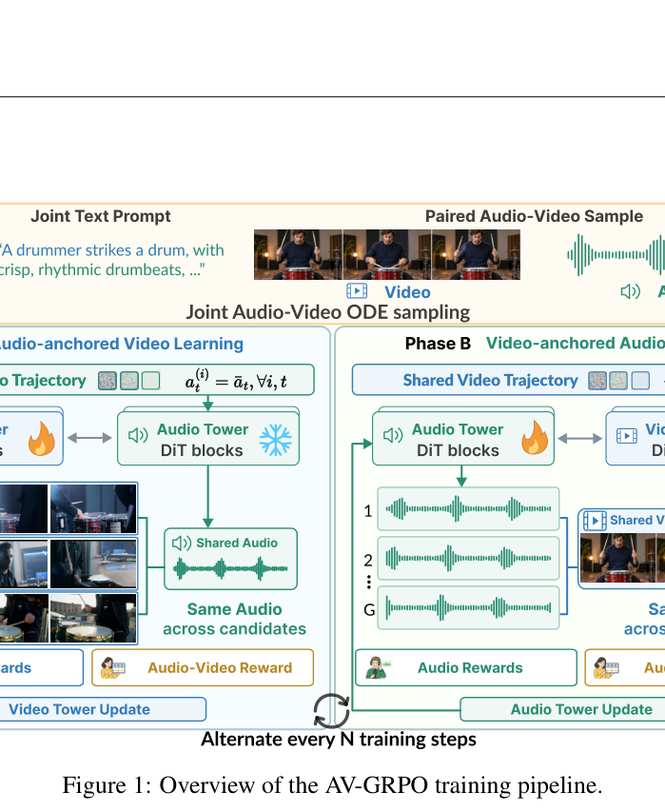Click the 'Phase B' label
Image resolution: width=665 pixels, height=812 pixels.
coord(438,344)
